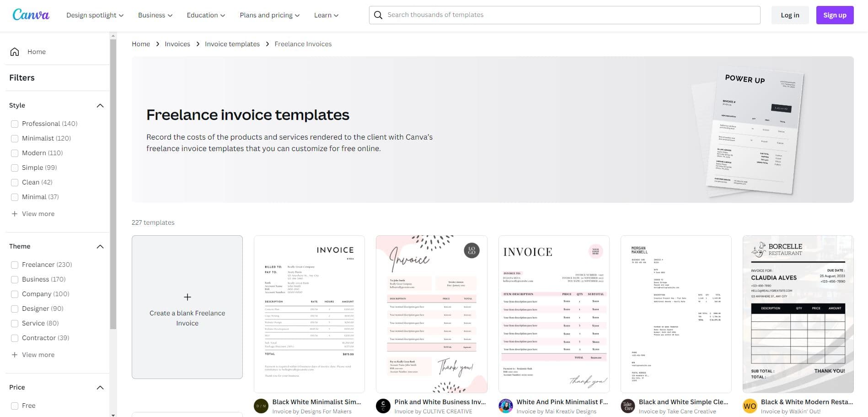Click the sidebar vertical scrollbar
Screen dimensions: 868x417
[113, 183]
